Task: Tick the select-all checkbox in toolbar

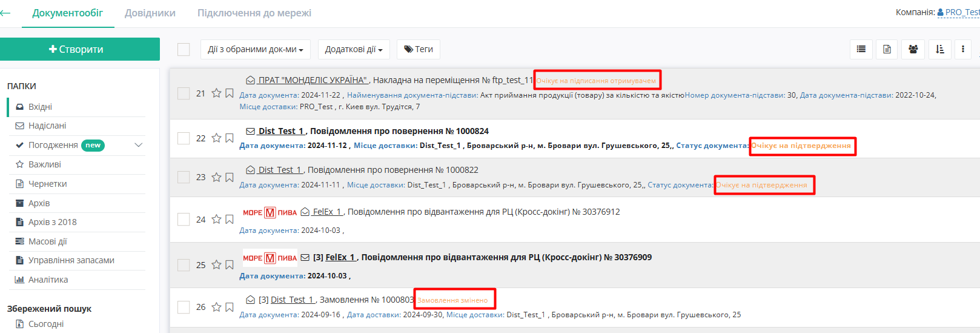Action: click(x=184, y=50)
